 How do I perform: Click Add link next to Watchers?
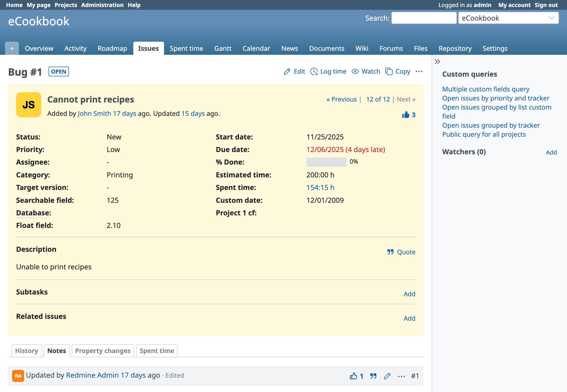tap(551, 152)
